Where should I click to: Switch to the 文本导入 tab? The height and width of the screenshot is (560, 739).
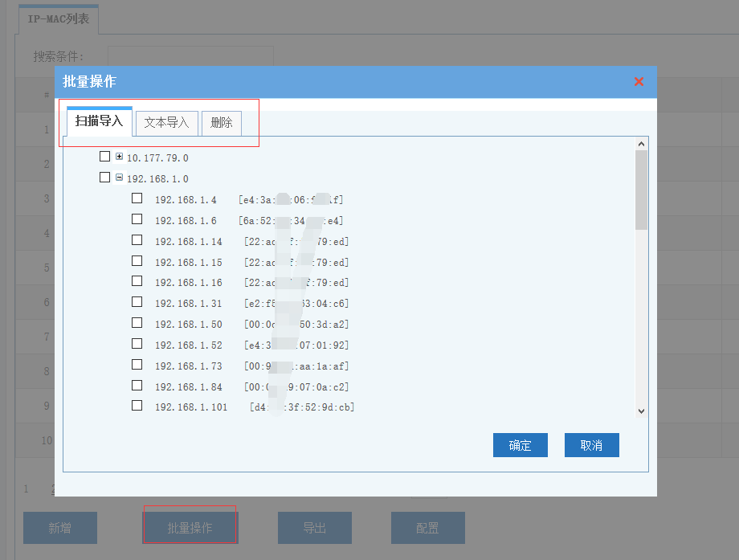(x=166, y=123)
